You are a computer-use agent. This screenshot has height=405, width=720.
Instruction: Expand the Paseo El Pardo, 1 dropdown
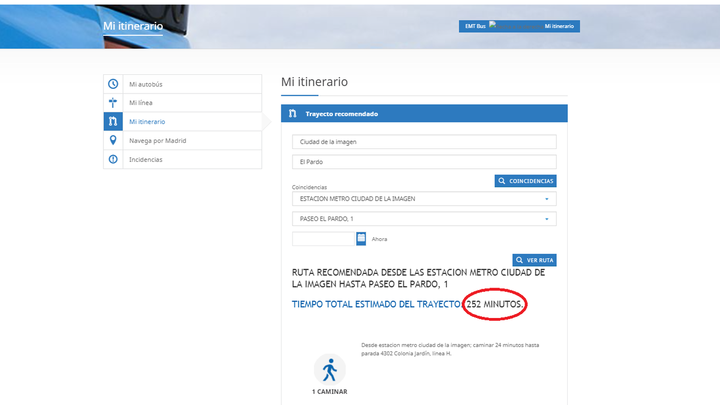click(x=548, y=219)
